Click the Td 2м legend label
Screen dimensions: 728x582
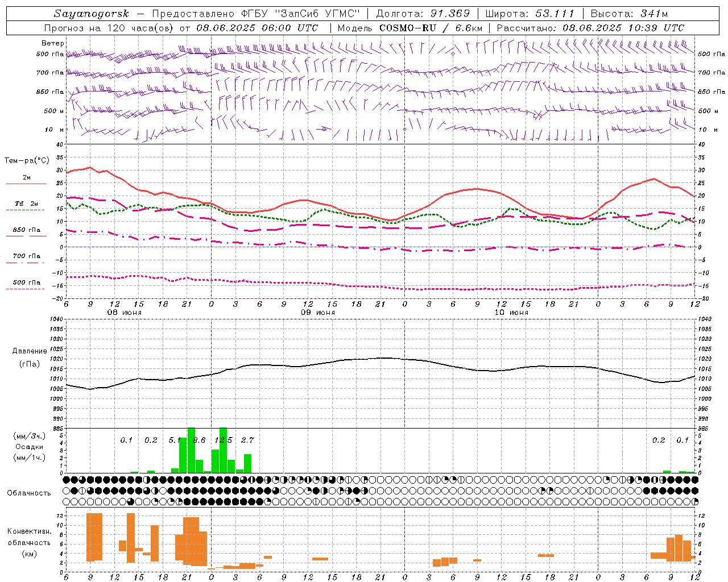(x=26, y=203)
